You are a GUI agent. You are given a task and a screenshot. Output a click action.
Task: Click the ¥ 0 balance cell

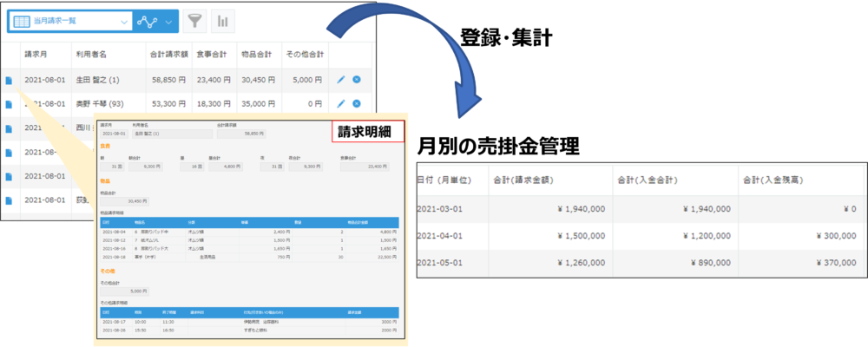click(850, 209)
